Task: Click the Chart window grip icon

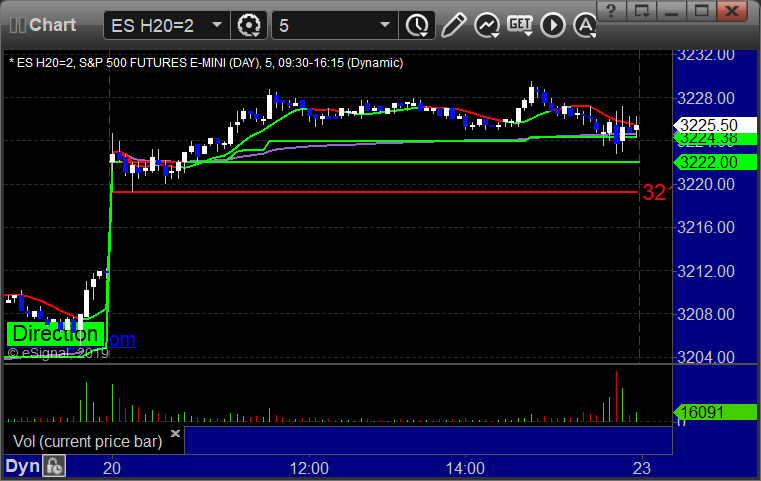Action: 17,25
